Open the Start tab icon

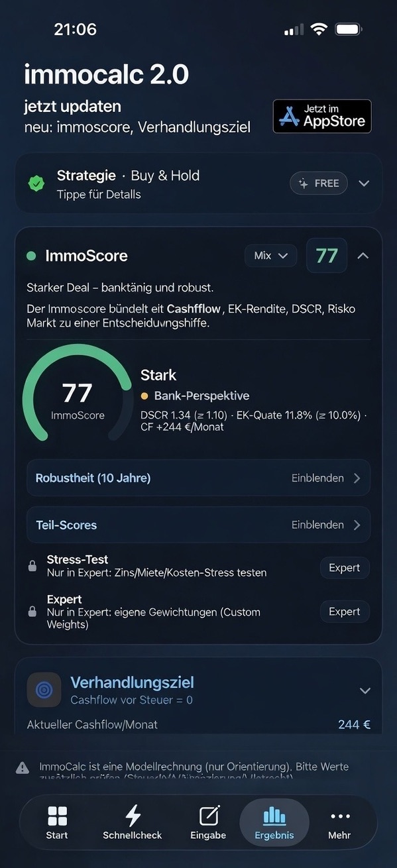[x=57, y=815]
